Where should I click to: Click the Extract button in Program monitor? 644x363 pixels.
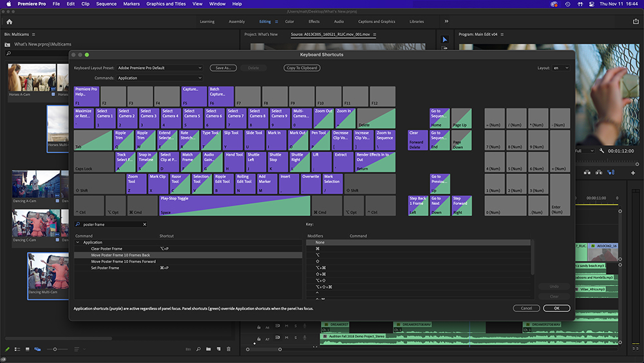599,173
